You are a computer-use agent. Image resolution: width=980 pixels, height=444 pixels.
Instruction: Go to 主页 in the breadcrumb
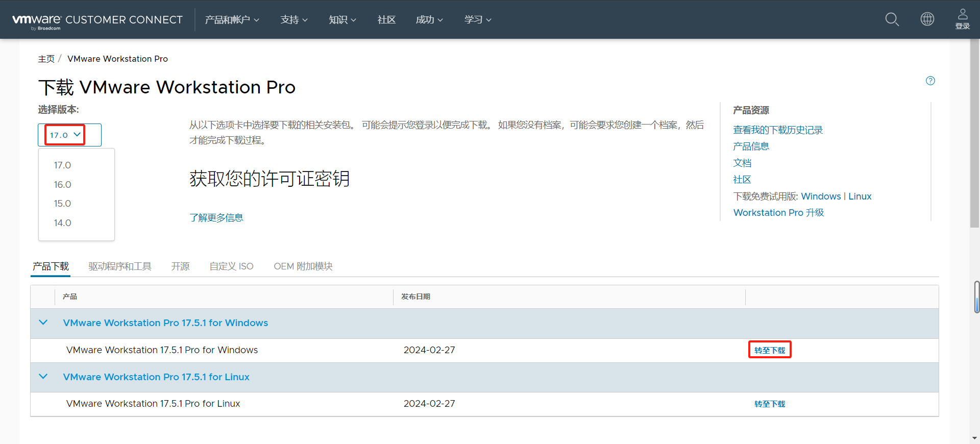click(46, 59)
